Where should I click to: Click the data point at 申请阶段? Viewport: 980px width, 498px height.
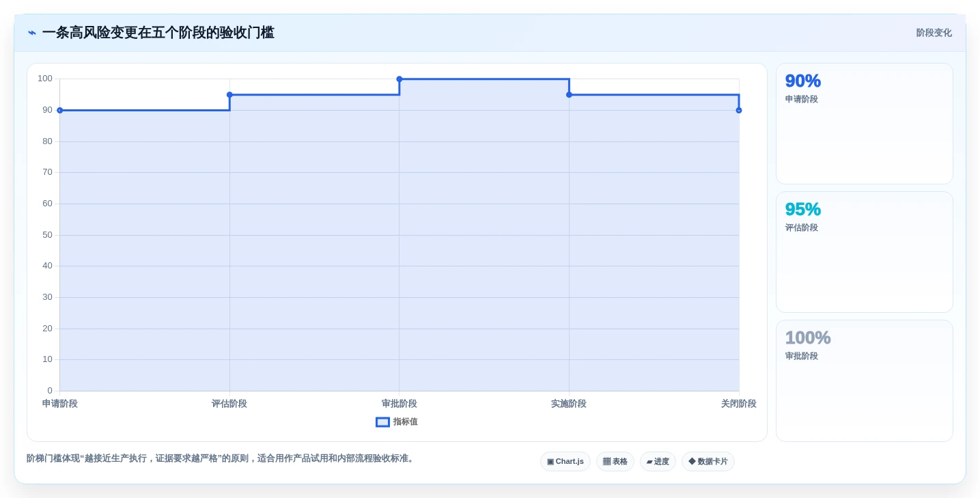(x=60, y=110)
